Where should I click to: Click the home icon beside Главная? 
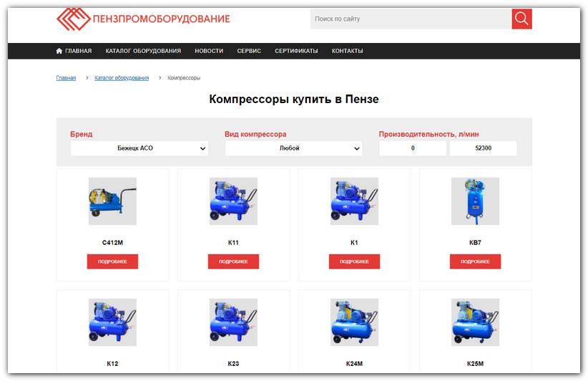click(59, 51)
